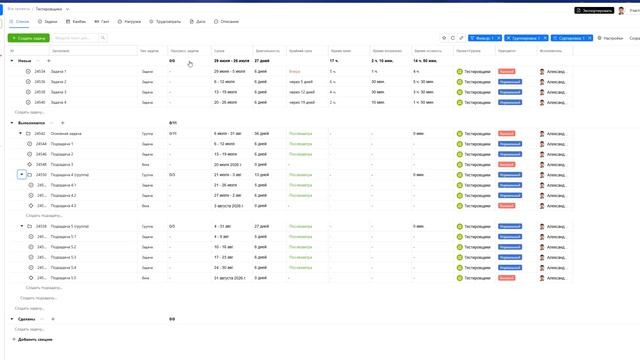640x360 pixels.
Task: Switch to the Диск tab
Action: coord(198,21)
